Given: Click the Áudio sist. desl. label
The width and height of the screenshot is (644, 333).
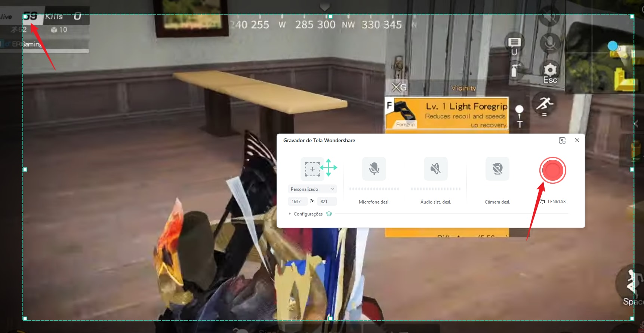Looking at the screenshot, I should pos(436,202).
